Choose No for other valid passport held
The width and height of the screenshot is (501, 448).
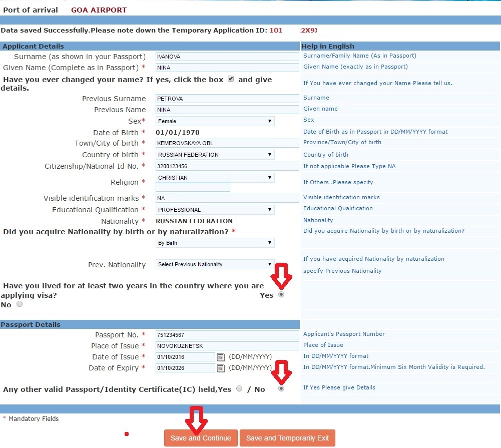281,388
